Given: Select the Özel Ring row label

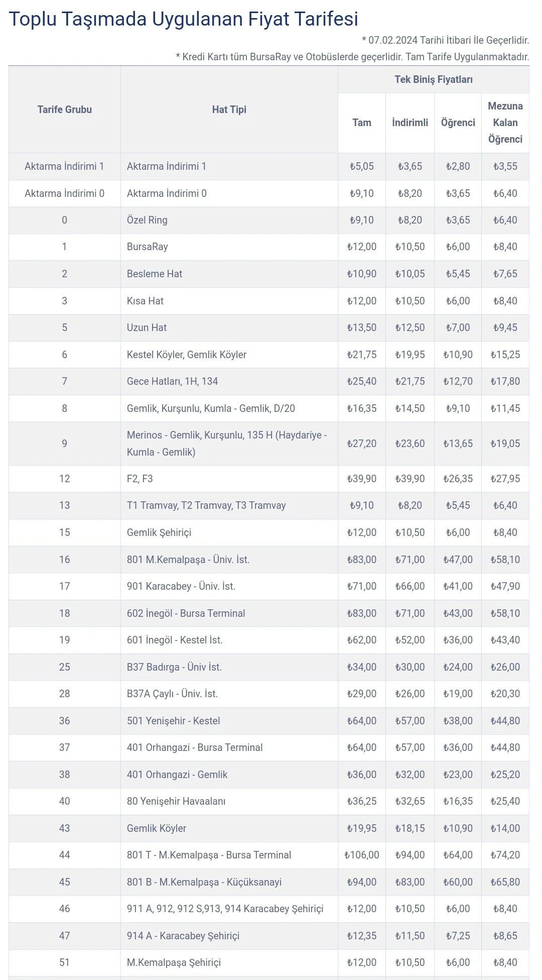Looking at the screenshot, I should tap(147, 220).
